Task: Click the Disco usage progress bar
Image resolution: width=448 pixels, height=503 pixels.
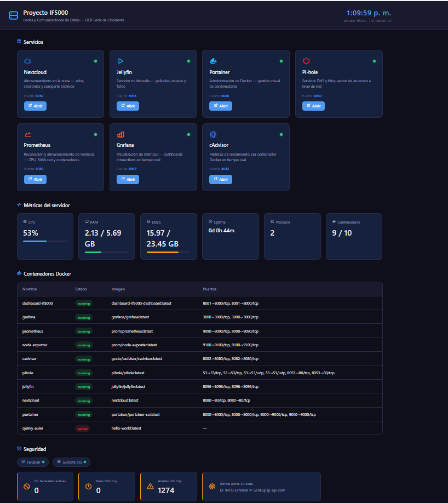Action: click(x=169, y=252)
